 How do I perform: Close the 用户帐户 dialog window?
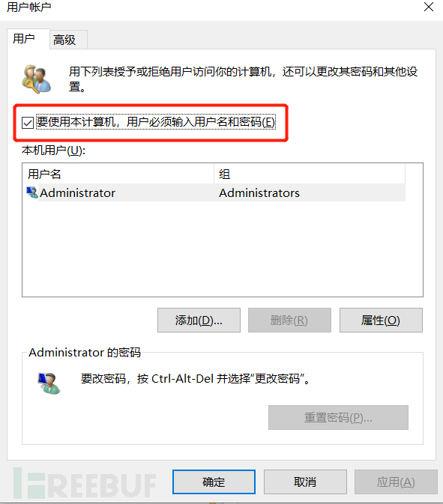pos(429,7)
